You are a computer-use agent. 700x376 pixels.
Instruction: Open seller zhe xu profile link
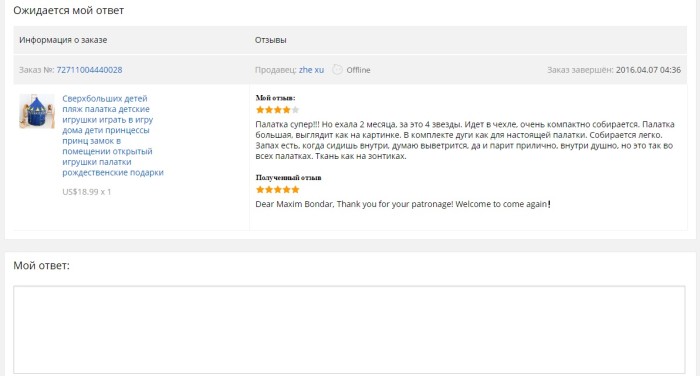point(311,70)
